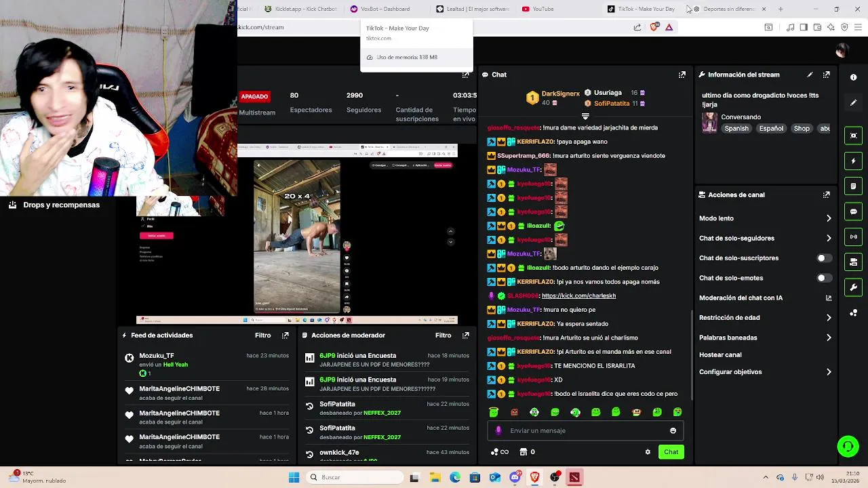
Task: Open Moderación del chat con IA
Action: (x=765, y=298)
